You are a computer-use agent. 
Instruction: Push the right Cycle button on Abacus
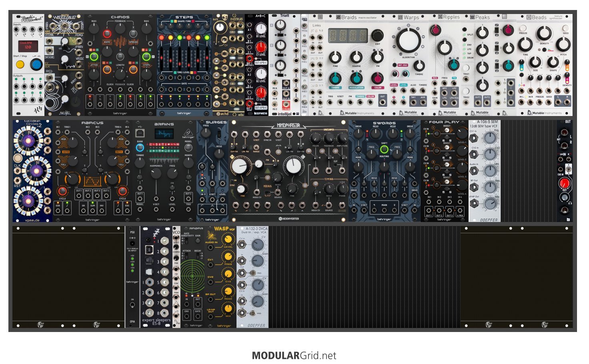(x=122, y=190)
